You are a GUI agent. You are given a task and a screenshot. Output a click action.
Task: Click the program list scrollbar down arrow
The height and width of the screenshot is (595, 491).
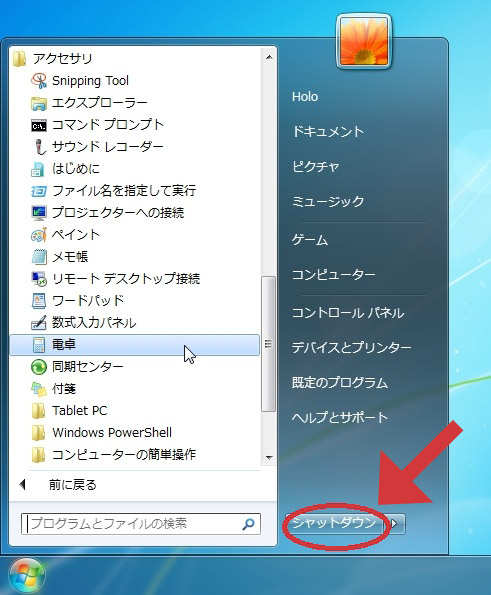click(x=269, y=458)
